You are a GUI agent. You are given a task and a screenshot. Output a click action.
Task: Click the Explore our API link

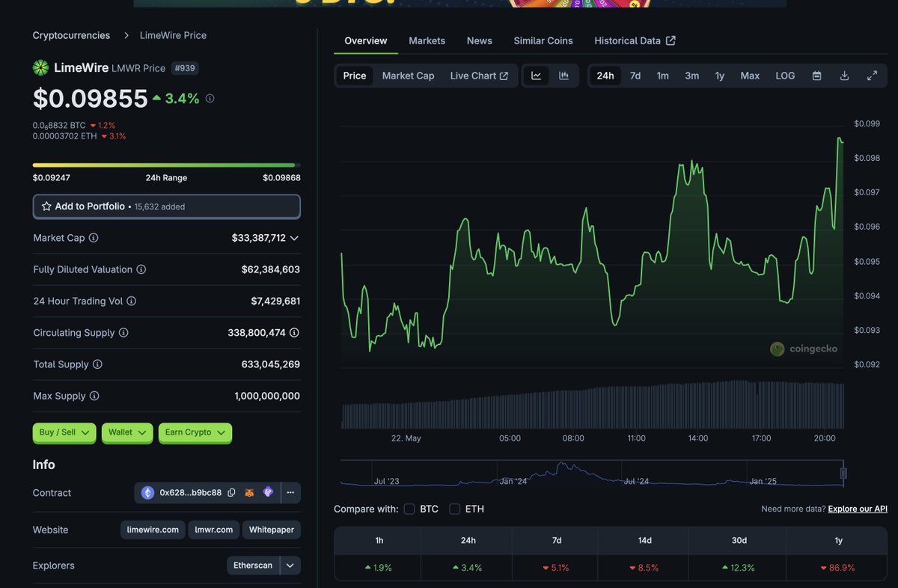(858, 509)
